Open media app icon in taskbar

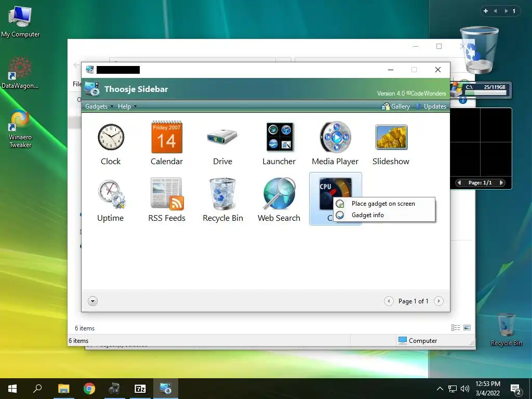coord(115,389)
